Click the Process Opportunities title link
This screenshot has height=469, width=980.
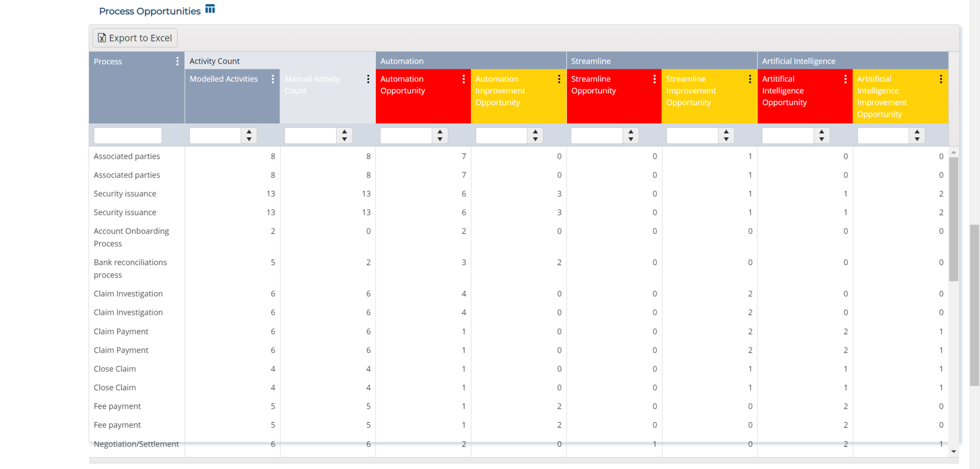149,11
